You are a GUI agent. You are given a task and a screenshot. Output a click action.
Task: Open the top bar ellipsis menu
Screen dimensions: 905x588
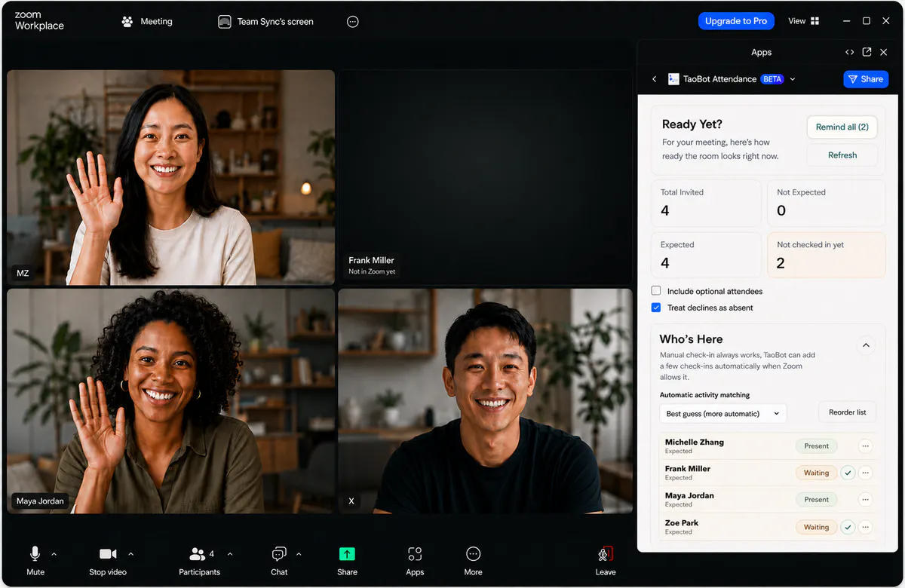coord(352,22)
